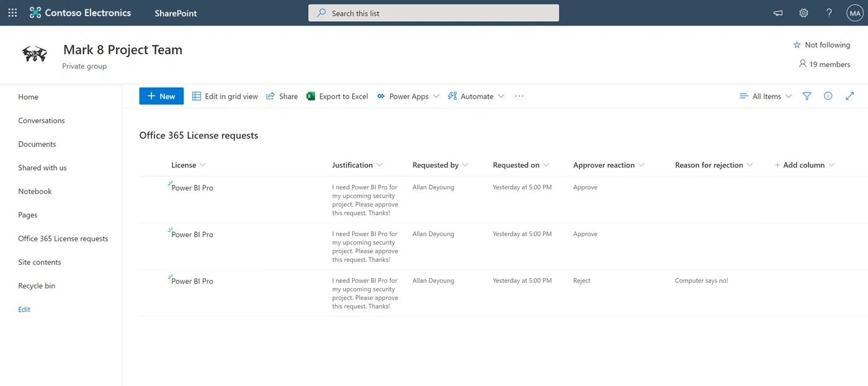Open Site contents
Screen dimensions: 868x386
[40, 262]
